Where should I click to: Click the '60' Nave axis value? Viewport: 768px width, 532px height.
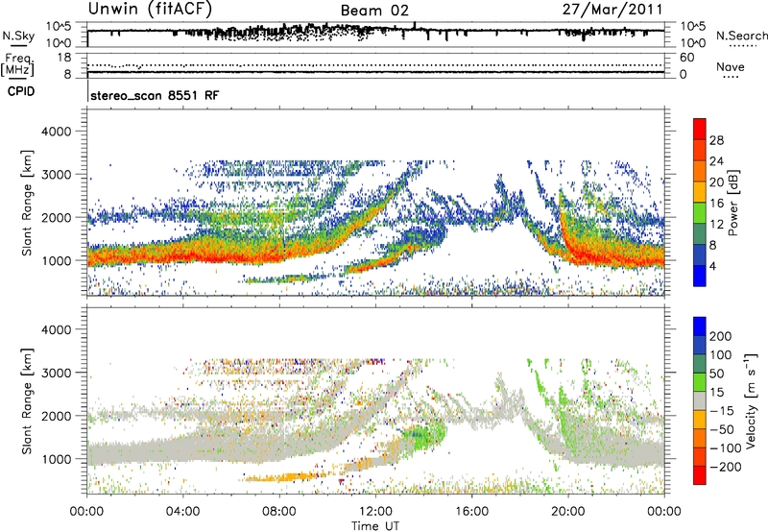coord(686,58)
